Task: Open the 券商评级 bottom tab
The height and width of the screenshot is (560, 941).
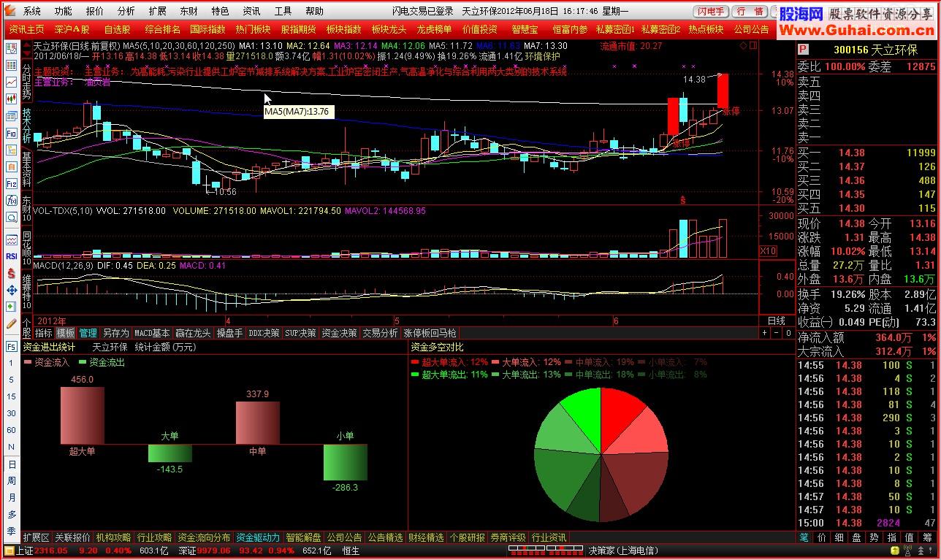Action: click(x=508, y=537)
